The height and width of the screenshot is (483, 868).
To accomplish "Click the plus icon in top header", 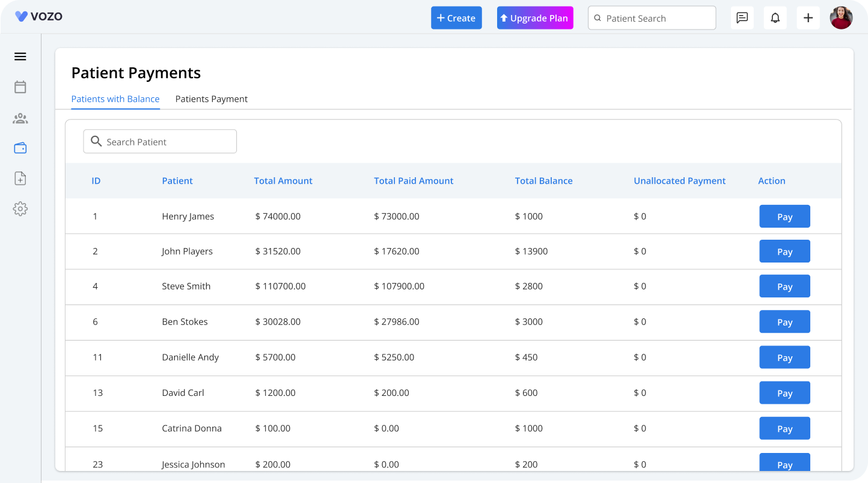I will coord(808,18).
